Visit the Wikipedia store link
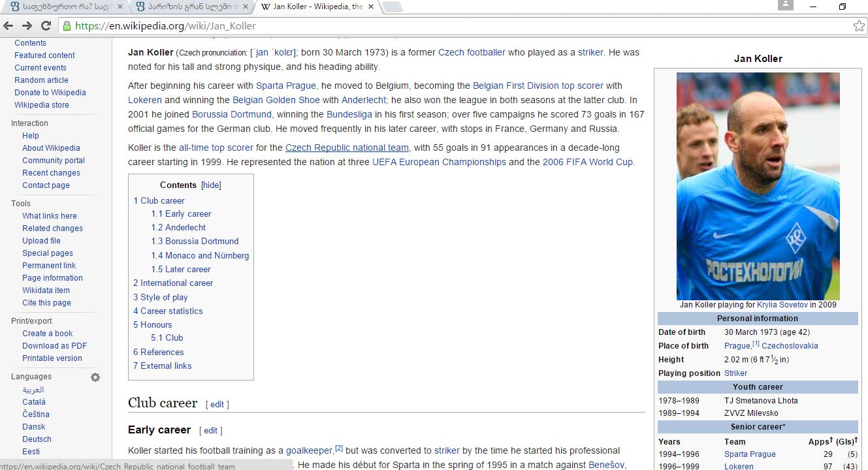Image resolution: width=868 pixels, height=470 pixels. (x=42, y=105)
